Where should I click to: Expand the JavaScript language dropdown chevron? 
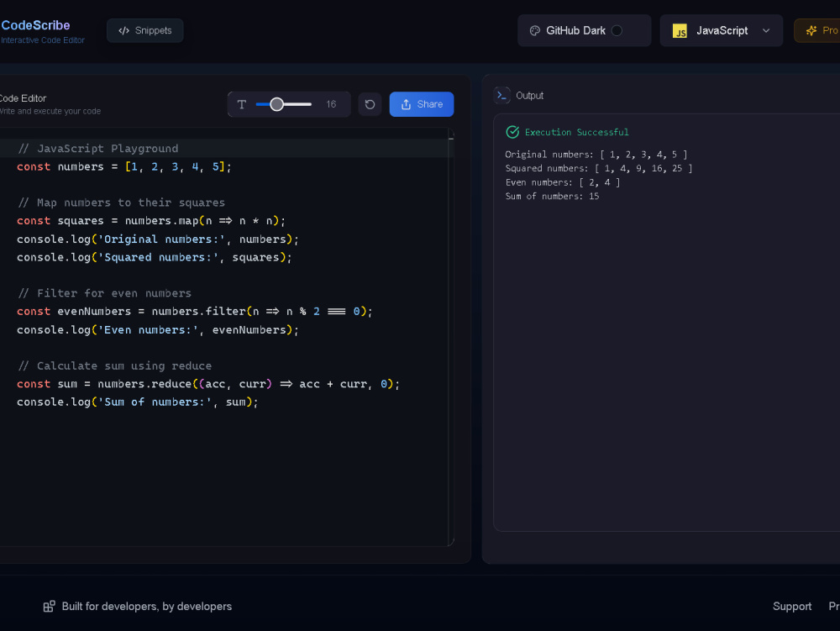click(x=766, y=30)
